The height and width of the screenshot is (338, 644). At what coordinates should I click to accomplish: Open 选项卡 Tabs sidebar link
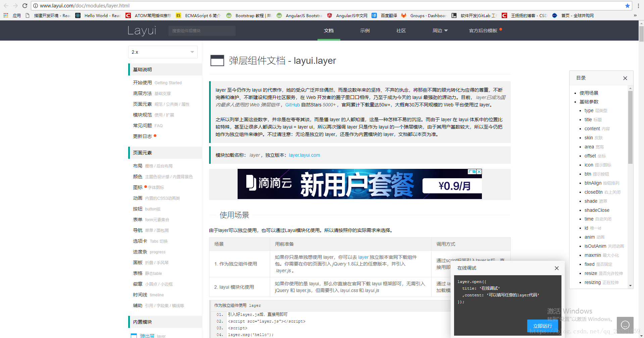150,241
